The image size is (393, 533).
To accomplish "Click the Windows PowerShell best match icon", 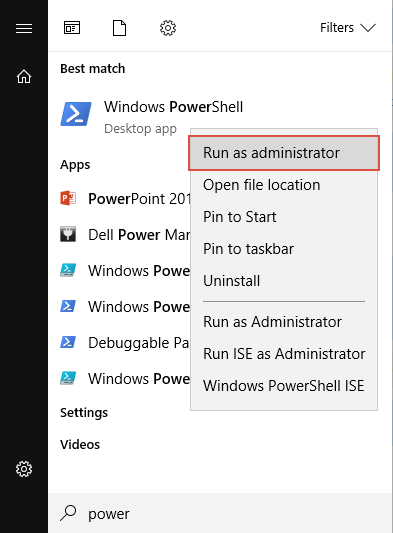I will (x=76, y=114).
